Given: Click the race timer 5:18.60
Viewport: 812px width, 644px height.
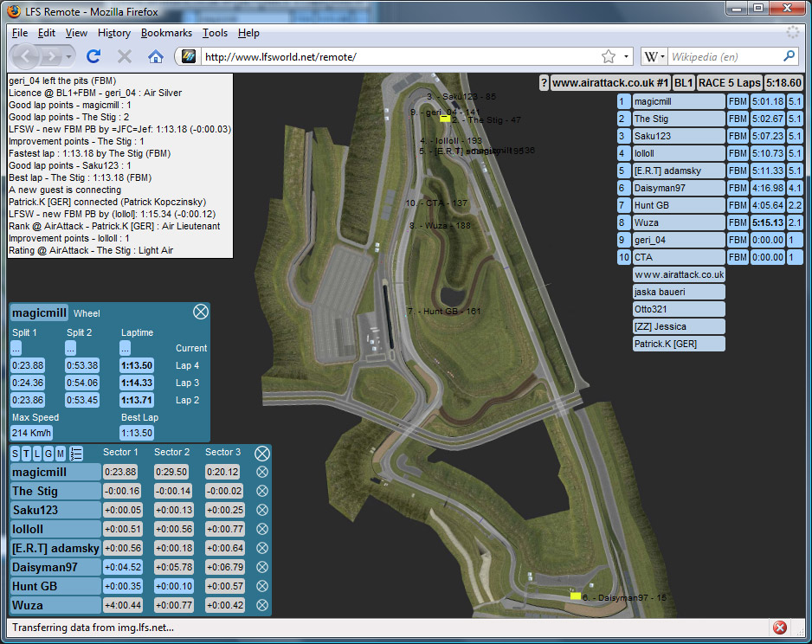Looking at the screenshot, I should [x=783, y=83].
